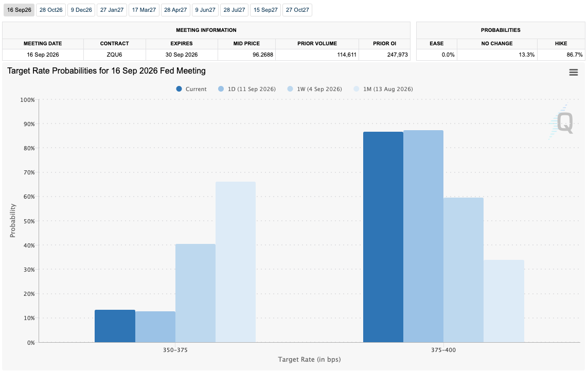This screenshot has width=588, height=371.
Task: Click the 1W bar for 375-400 rate
Action: [464, 270]
